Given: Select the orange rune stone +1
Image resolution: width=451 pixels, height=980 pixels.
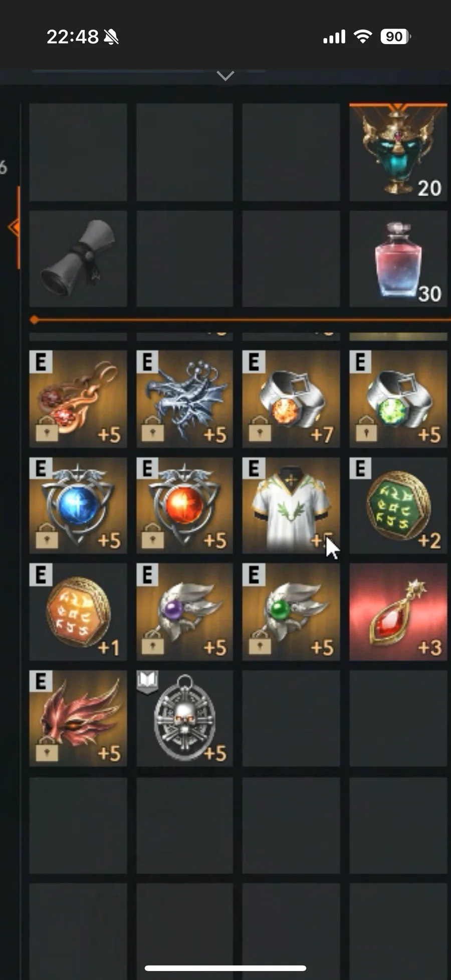Looking at the screenshot, I should pyautogui.click(x=78, y=612).
